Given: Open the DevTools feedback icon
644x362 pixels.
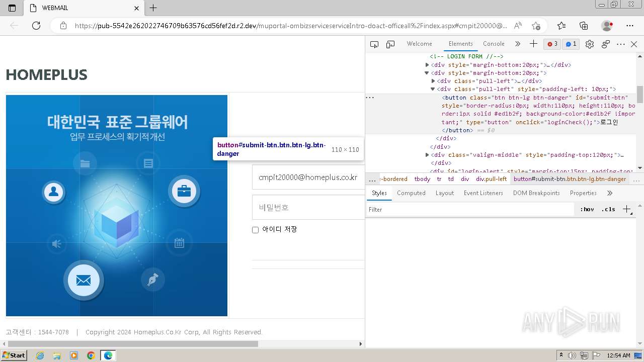Looking at the screenshot, I should point(606,44).
